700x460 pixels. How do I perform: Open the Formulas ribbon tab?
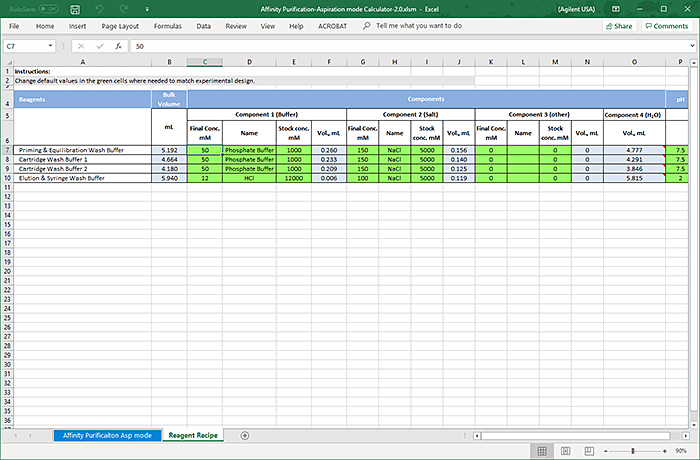pyautogui.click(x=167, y=25)
